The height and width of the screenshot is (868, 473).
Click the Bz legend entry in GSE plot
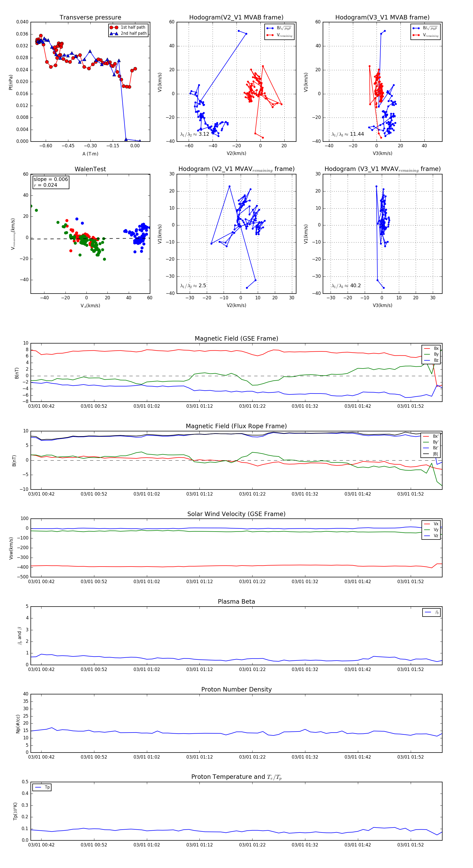point(431,360)
